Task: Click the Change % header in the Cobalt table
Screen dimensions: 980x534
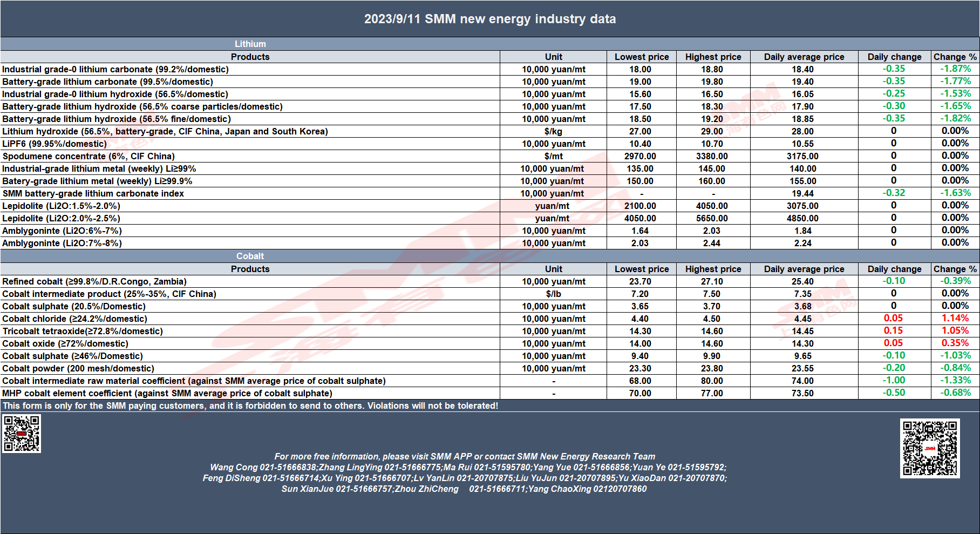Action: (x=955, y=269)
